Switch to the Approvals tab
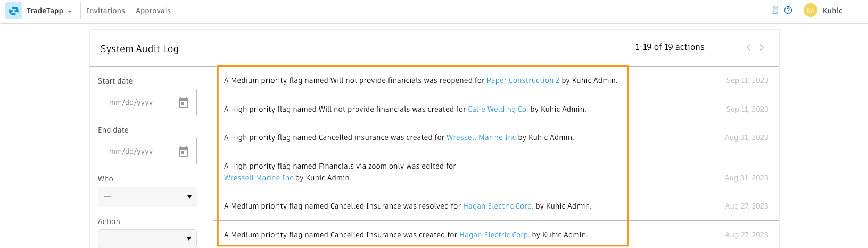Viewport: 868px width, 248px height. 153,11
